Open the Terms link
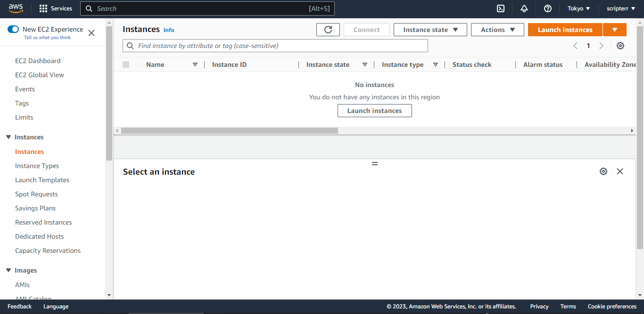Screen dimensions: 644x314 tap(568, 306)
